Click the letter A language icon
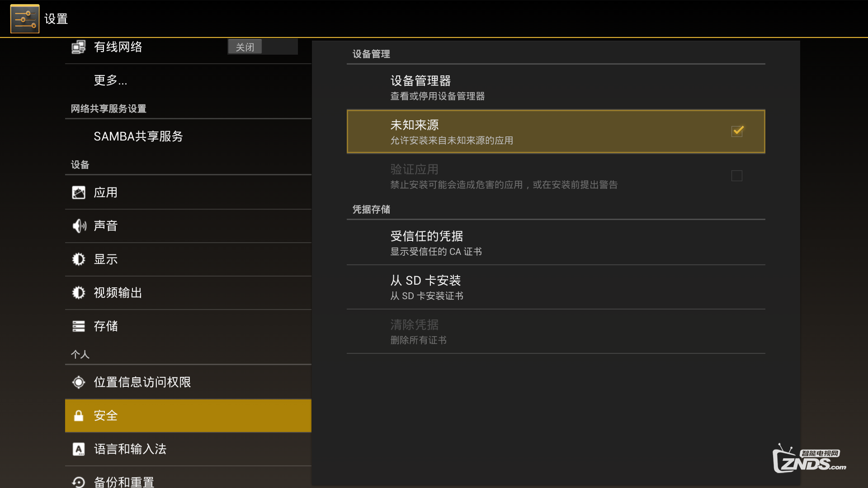The height and width of the screenshot is (488, 868). [79, 449]
